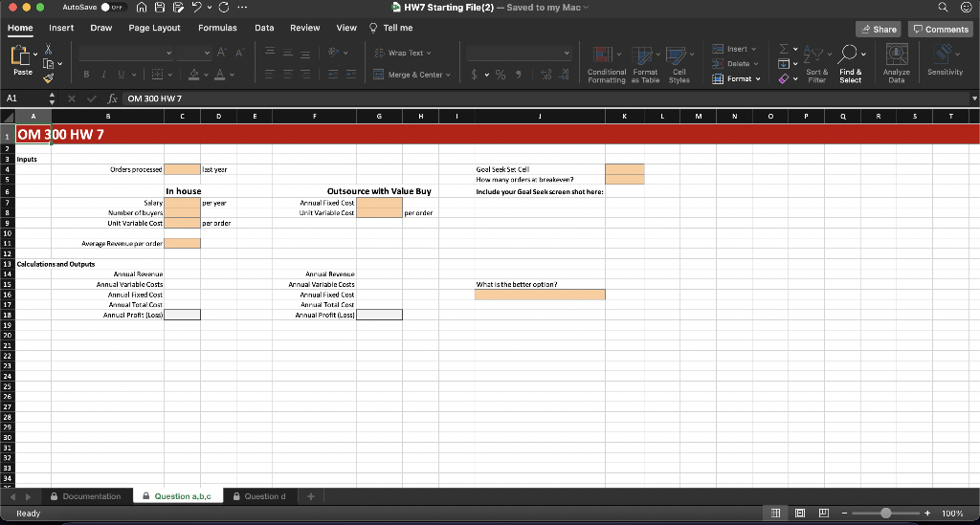Screen dimensions: 980x525
Task: Click the Analyze Data button
Action: tap(896, 64)
